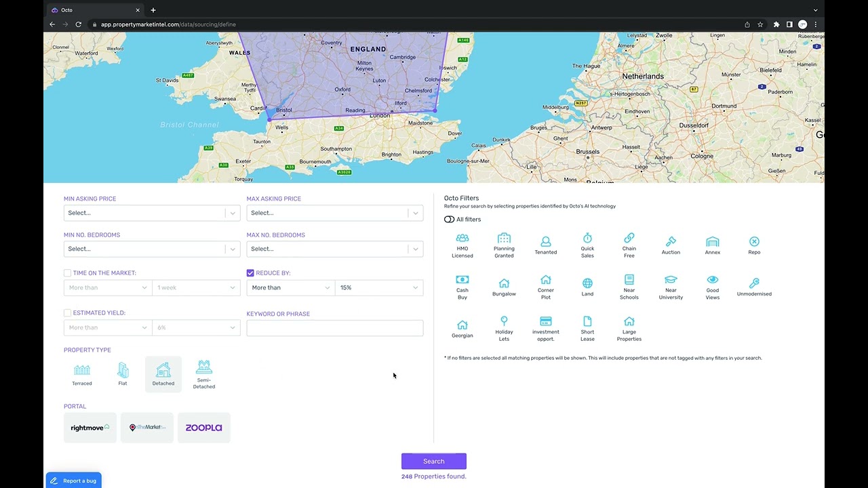The width and height of the screenshot is (868, 488).
Task: Go back to the previous page
Action: pyautogui.click(x=52, y=24)
